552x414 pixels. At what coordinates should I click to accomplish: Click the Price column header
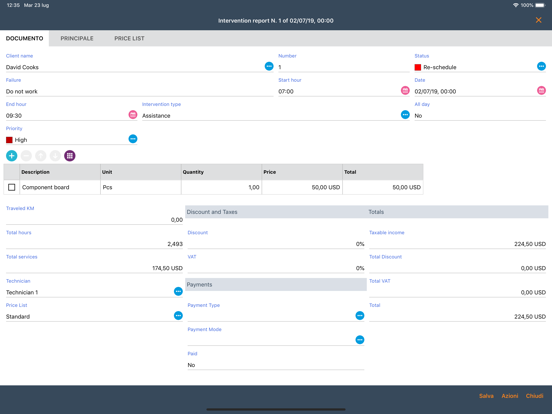(x=302, y=172)
